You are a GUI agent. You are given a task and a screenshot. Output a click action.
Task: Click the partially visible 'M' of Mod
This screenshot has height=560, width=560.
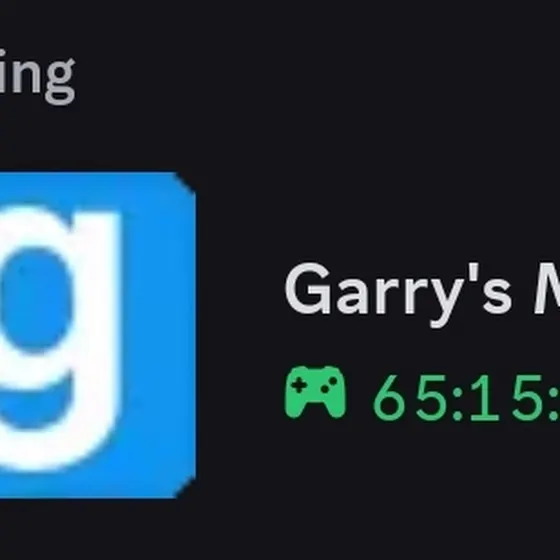pos(547,289)
